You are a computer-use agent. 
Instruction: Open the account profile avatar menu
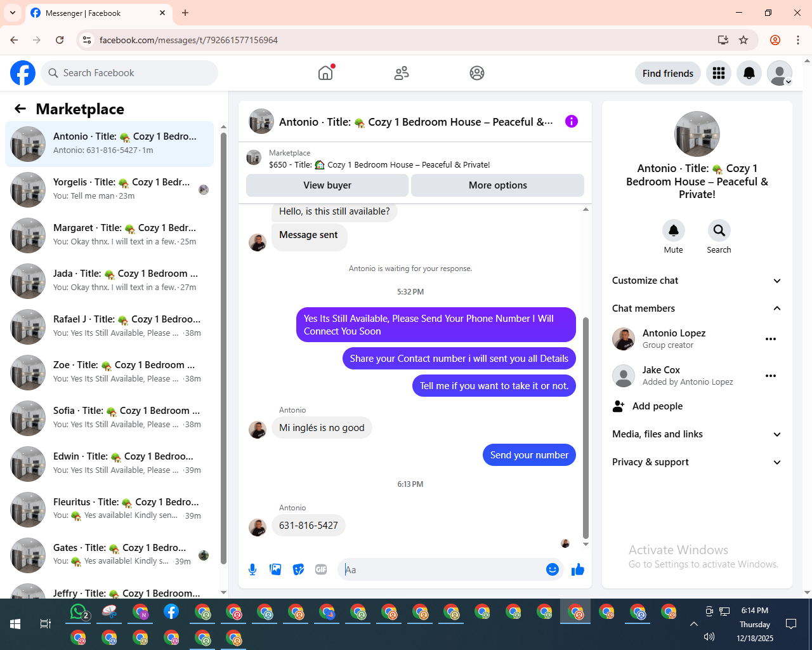(x=780, y=73)
